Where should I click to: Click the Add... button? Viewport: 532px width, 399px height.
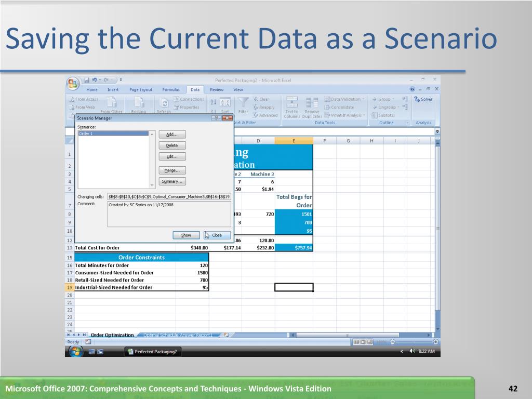[172, 135]
